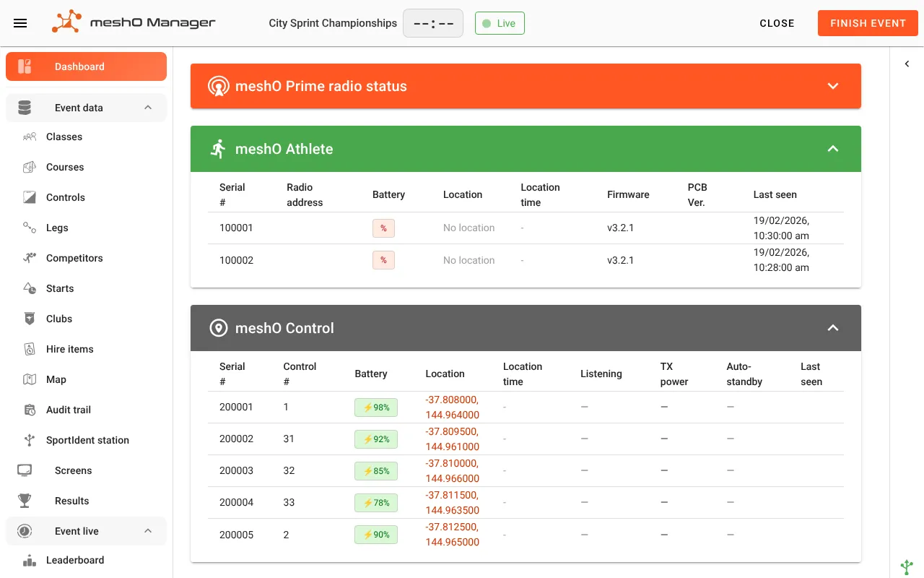Click the Results trophy icon
The image size is (924, 578).
25,501
